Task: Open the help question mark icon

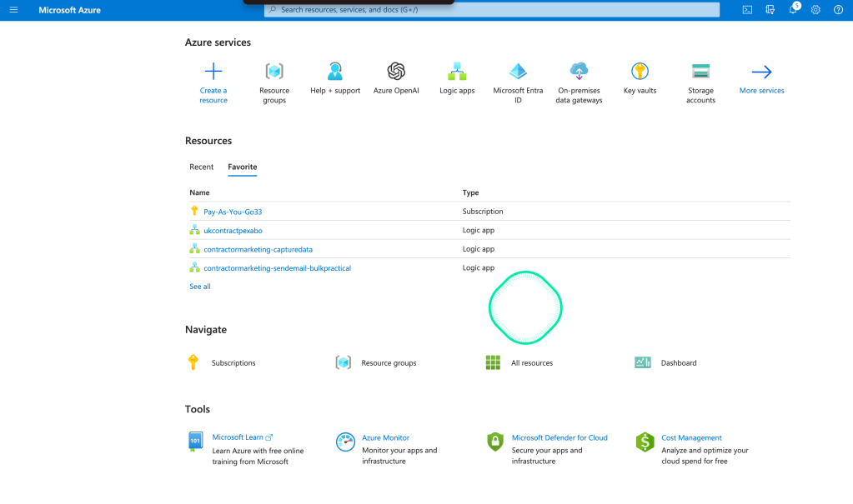Action: point(838,10)
